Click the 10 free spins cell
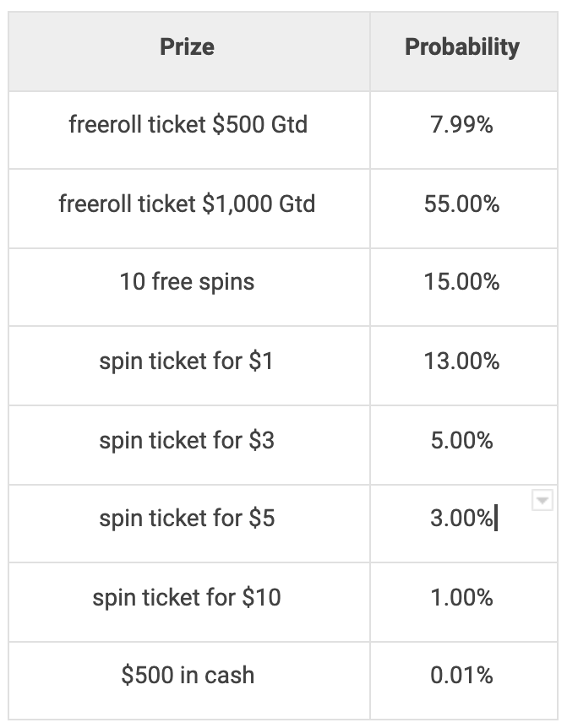This screenshot has height=728, width=567. (187, 282)
